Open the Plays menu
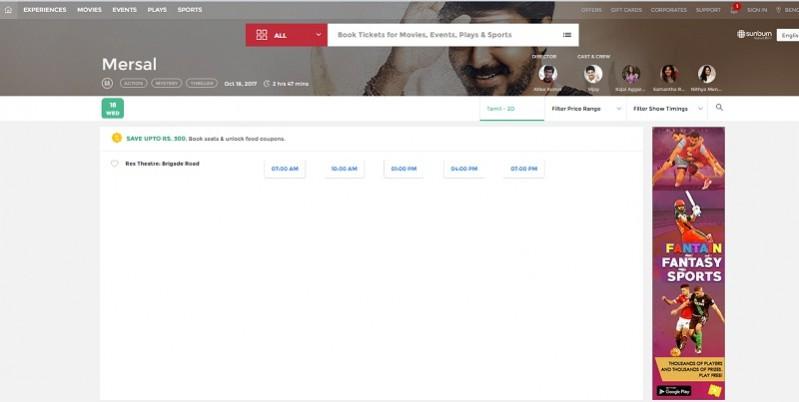This screenshot has height=402, width=799. pos(157,10)
